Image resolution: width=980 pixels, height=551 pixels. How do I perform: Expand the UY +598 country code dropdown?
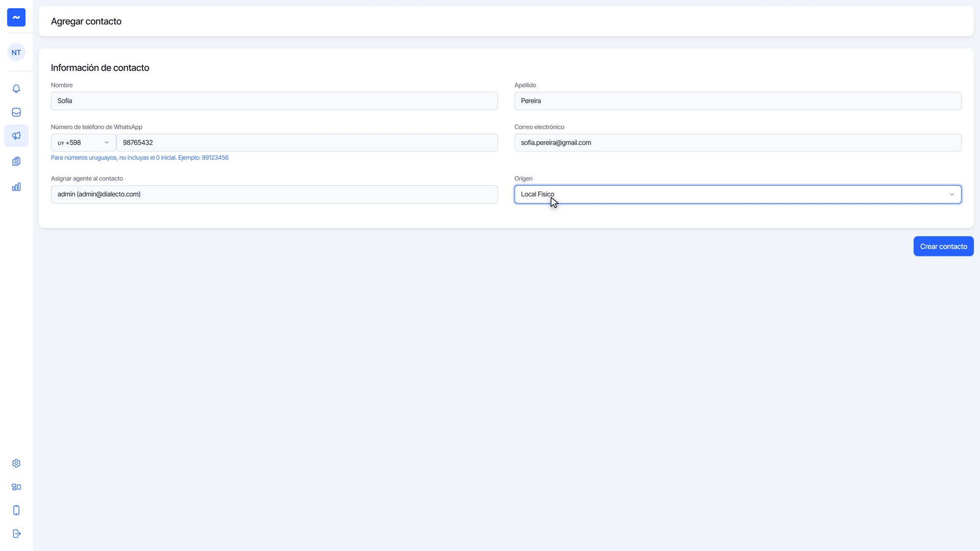(84, 143)
